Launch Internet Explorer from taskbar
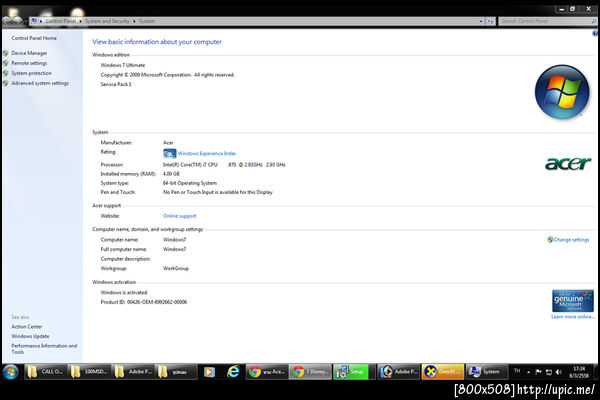This screenshot has height=400, width=600. (x=233, y=372)
